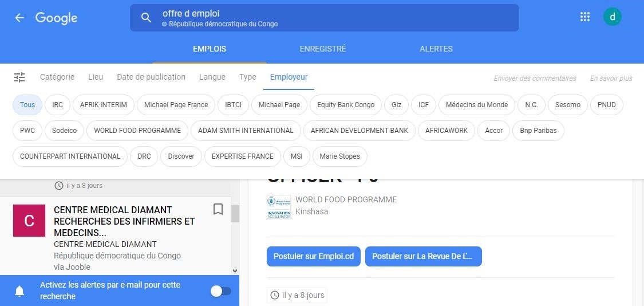The height and width of the screenshot is (306, 644).
Task: Open the CENTRE MEDICAL DIAMANT job title
Action: pos(124,221)
